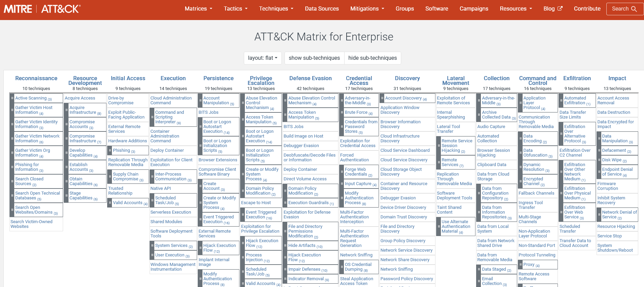Open the Scheduled Transfer technique

(x=570, y=229)
